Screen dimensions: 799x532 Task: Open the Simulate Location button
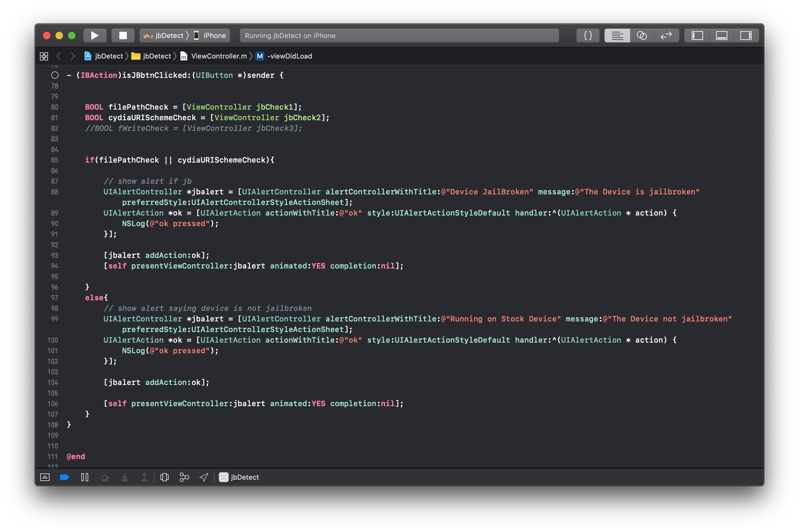pyautogui.click(x=204, y=477)
